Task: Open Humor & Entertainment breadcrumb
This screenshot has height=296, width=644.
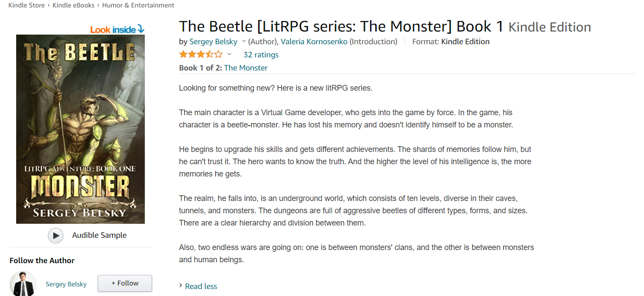Action: pyautogui.click(x=138, y=5)
